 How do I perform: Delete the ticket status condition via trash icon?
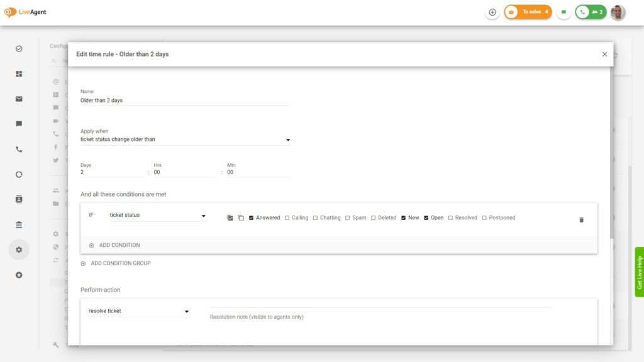point(581,220)
